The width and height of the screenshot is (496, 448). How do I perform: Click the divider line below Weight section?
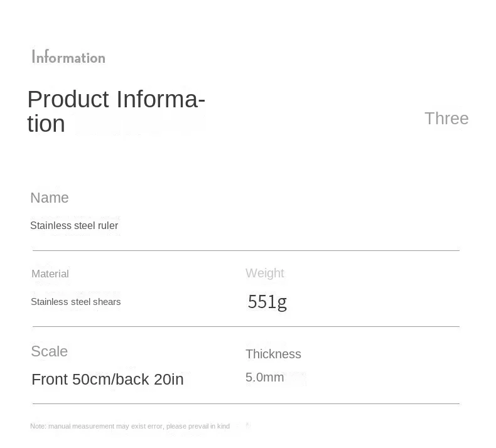(x=246, y=326)
